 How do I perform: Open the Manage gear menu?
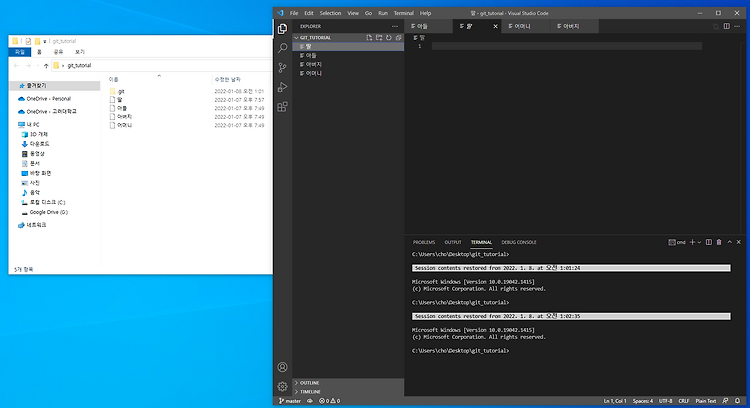283,386
